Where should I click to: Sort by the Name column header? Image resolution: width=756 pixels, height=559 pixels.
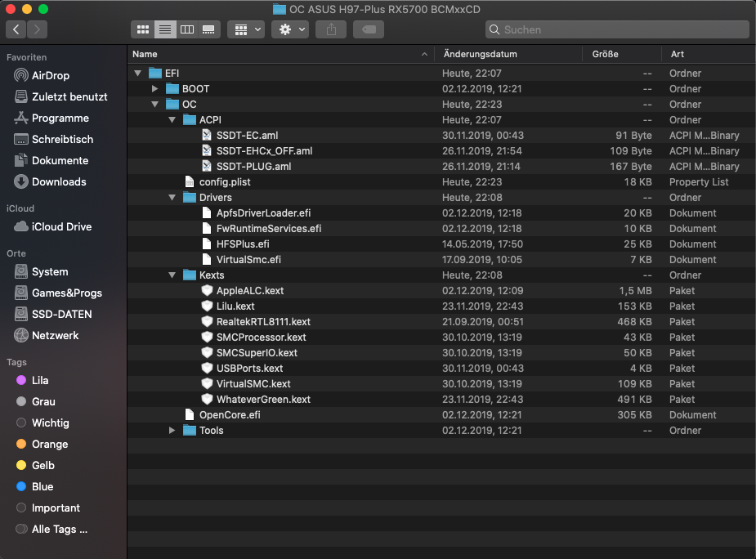280,54
